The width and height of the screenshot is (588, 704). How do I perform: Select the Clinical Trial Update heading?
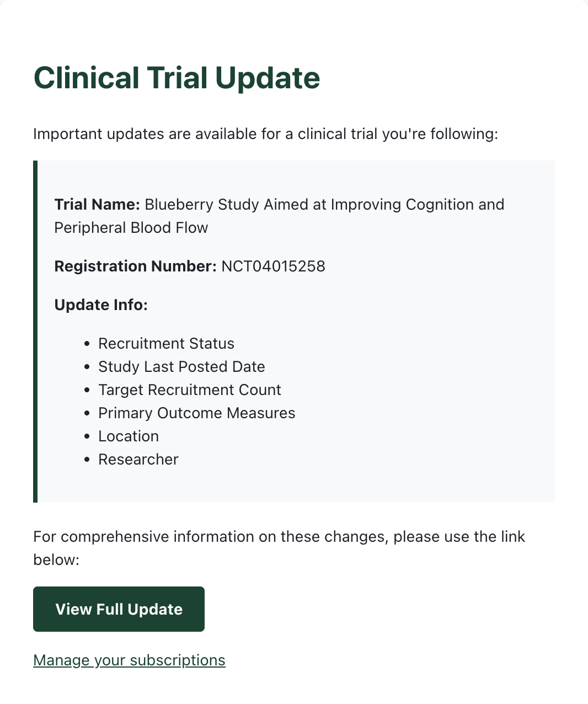(177, 78)
